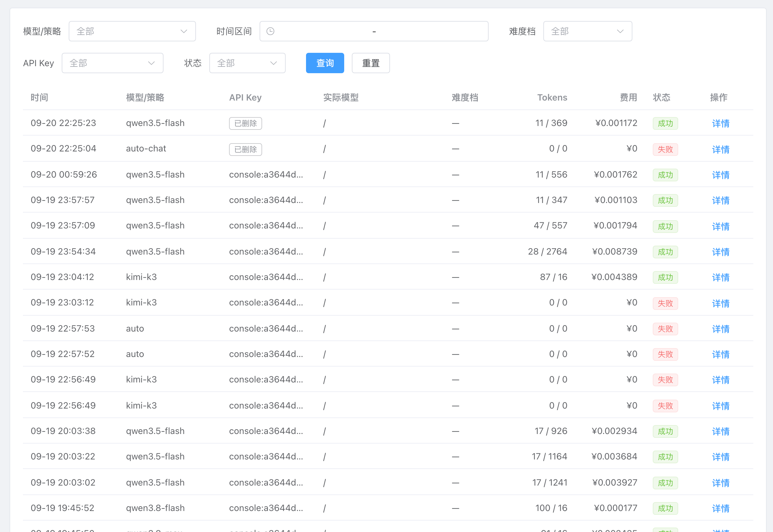Click the 查询 button
This screenshot has height=532, width=773.
point(325,63)
